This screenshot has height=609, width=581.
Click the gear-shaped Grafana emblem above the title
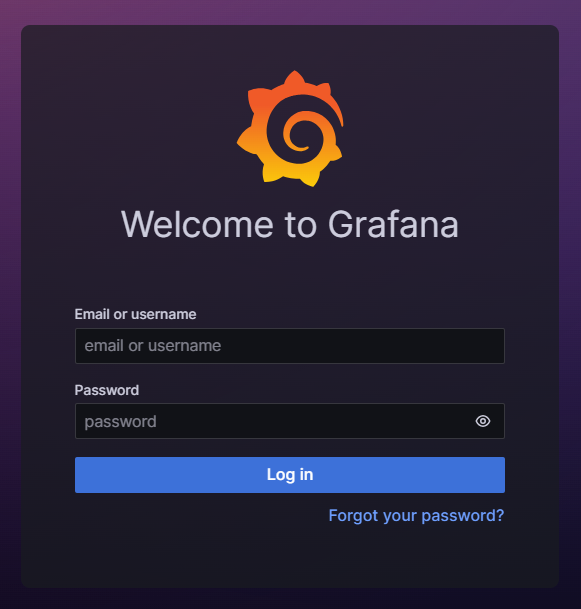(x=290, y=129)
